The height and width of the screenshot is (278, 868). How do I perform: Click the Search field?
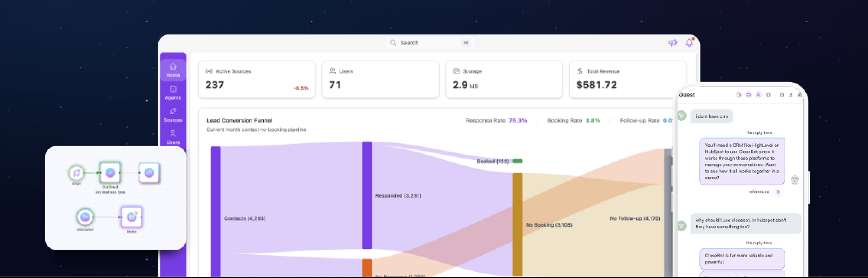[x=430, y=43]
